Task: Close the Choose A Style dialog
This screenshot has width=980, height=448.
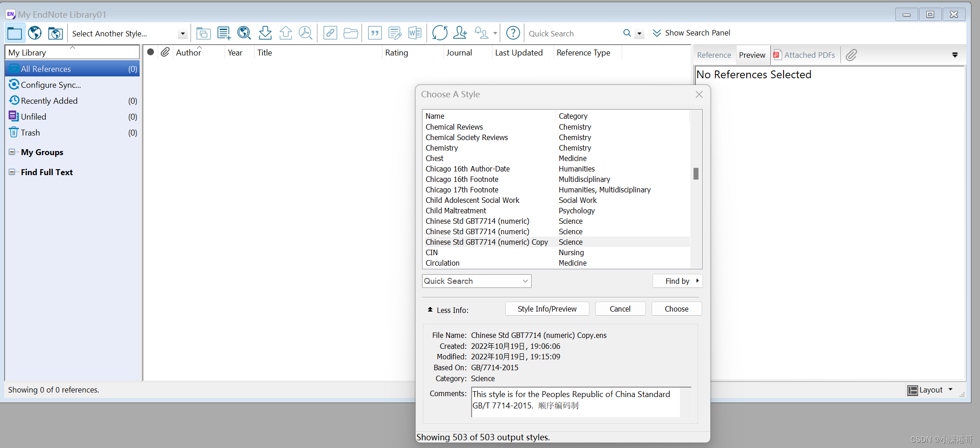Action: point(699,94)
